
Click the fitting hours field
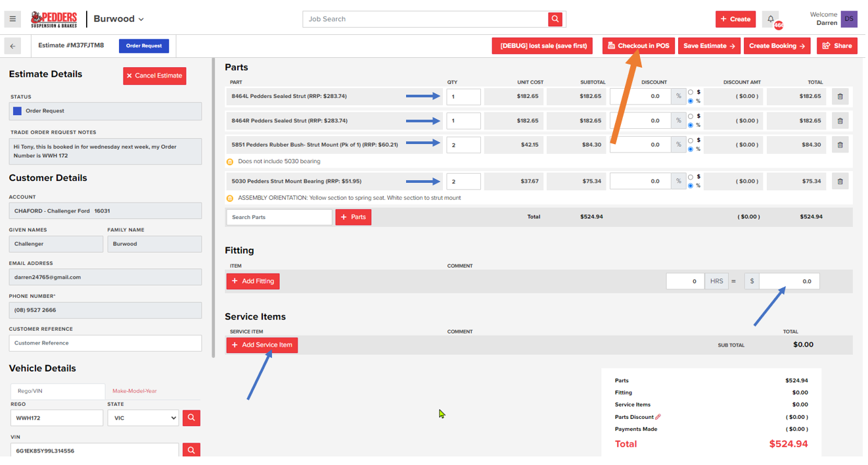(685, 281)
